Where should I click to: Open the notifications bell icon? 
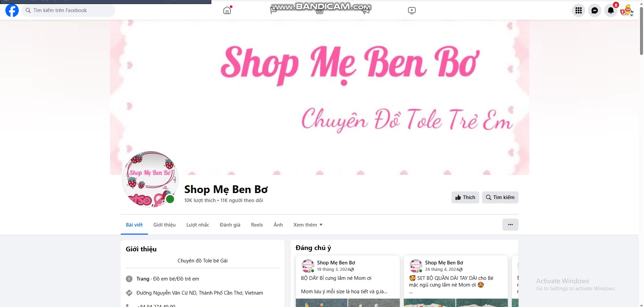[611, 10]
